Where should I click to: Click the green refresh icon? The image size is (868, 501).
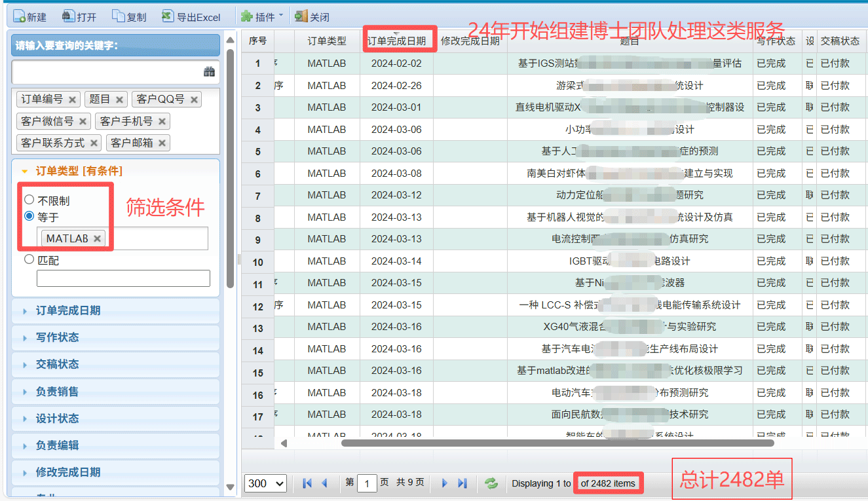[x=491, y=483]
